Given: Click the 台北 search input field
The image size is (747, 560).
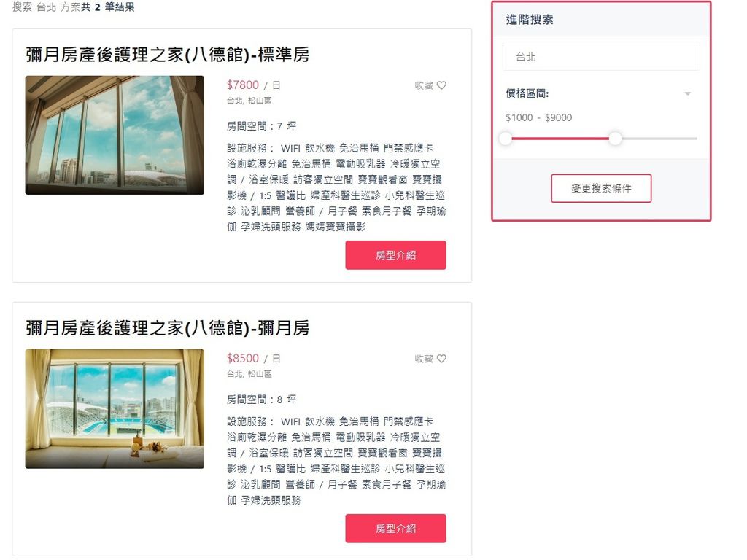Looking at the screenshot, I should pos(601,57).
